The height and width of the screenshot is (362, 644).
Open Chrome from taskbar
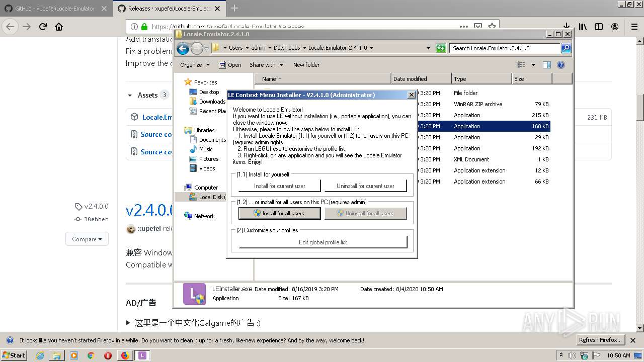point(91,355)
